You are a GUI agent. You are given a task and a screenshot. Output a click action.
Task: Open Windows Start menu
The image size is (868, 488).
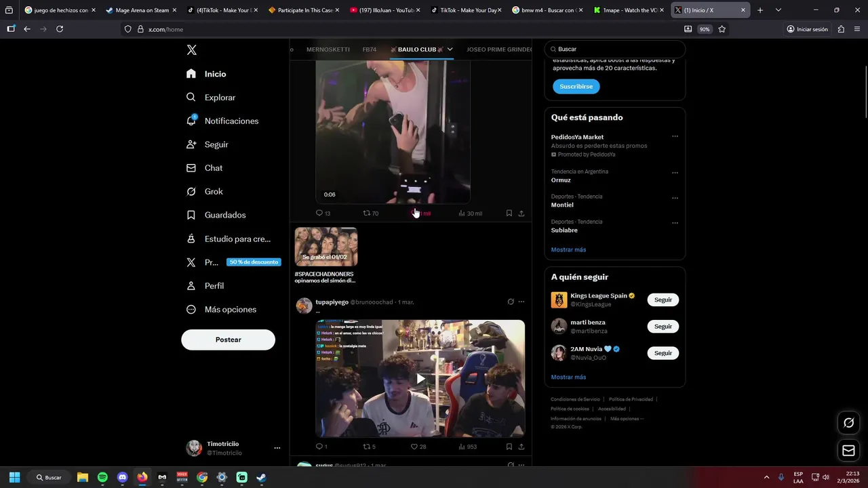14,477
